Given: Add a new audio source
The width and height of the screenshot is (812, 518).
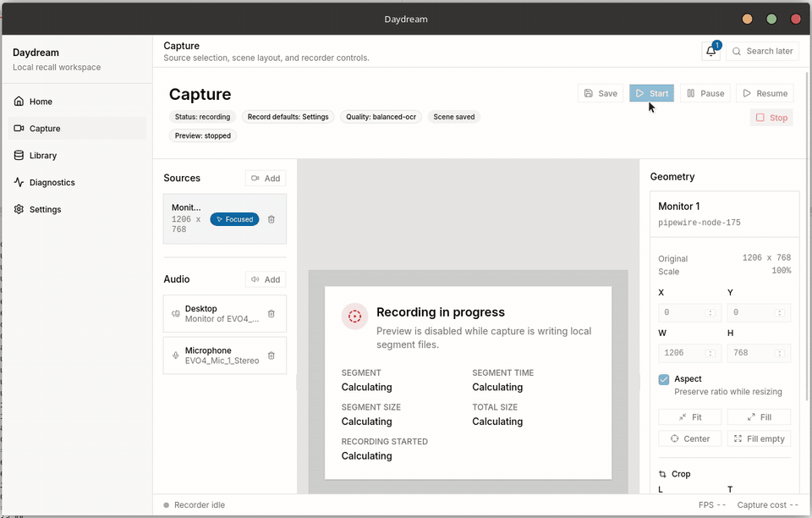Looking at the screenshot, I should point(266,279).
